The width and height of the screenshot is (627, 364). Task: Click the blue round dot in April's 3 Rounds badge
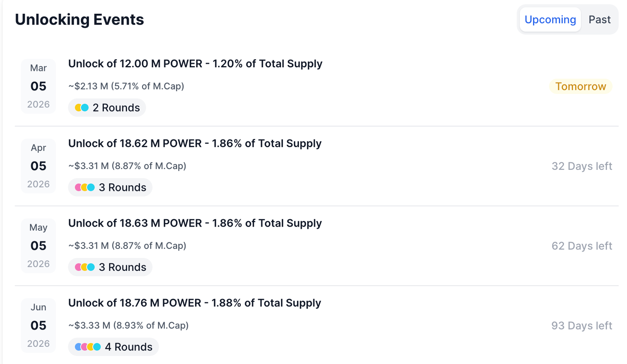click(x=91, y=187)
